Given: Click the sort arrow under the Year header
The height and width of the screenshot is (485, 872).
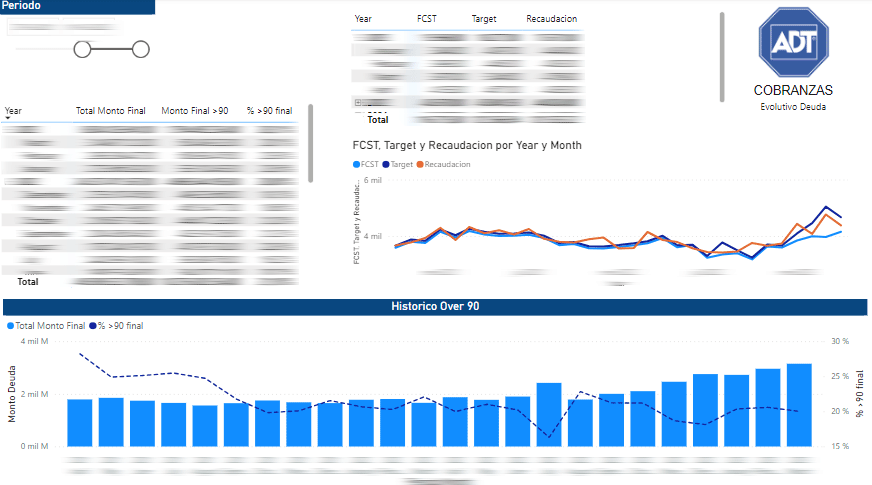Looking at the screenshot, I should coord(8,118).
